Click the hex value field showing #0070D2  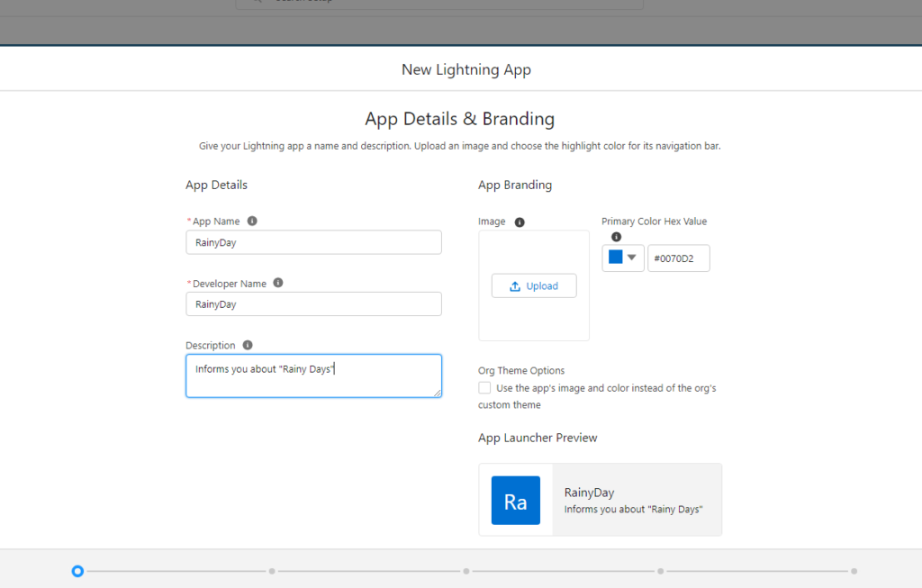pyautogui.click(x=679, y=258)
